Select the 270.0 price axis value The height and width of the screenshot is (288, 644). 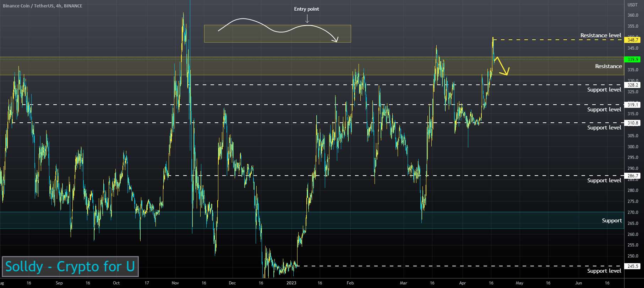click(x=633, y=212)
